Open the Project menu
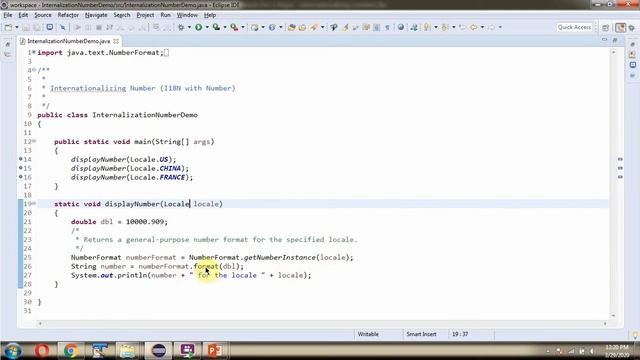Image resolution: width=640 pixels, height=360 pixels. 145,15
